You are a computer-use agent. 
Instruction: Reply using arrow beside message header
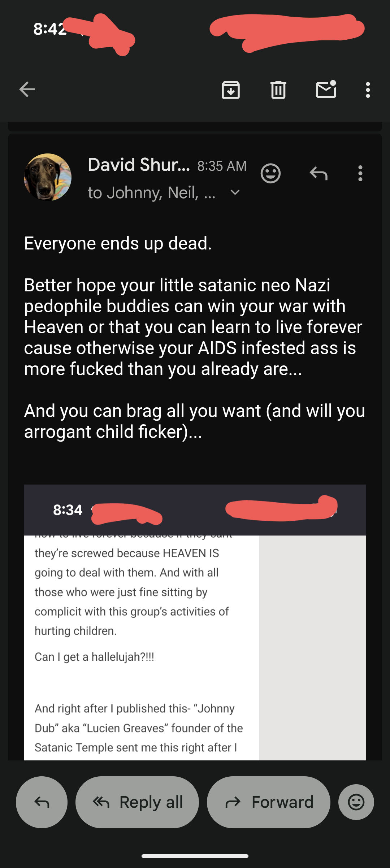coord(318,174)
